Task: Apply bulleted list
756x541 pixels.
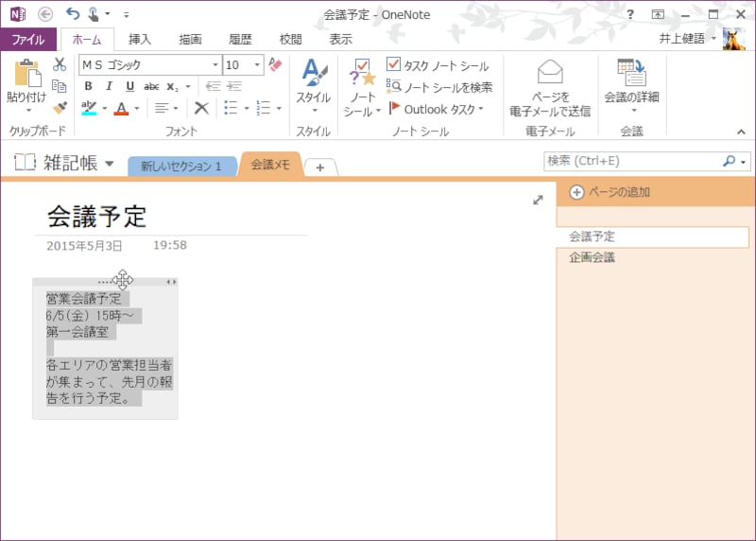Action: (x=231, y=108)
